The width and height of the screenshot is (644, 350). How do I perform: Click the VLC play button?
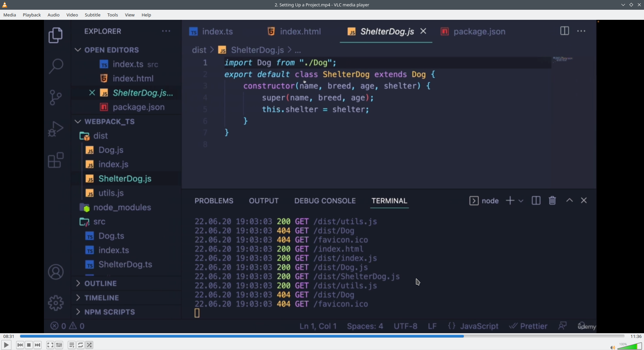coord(6,345)
